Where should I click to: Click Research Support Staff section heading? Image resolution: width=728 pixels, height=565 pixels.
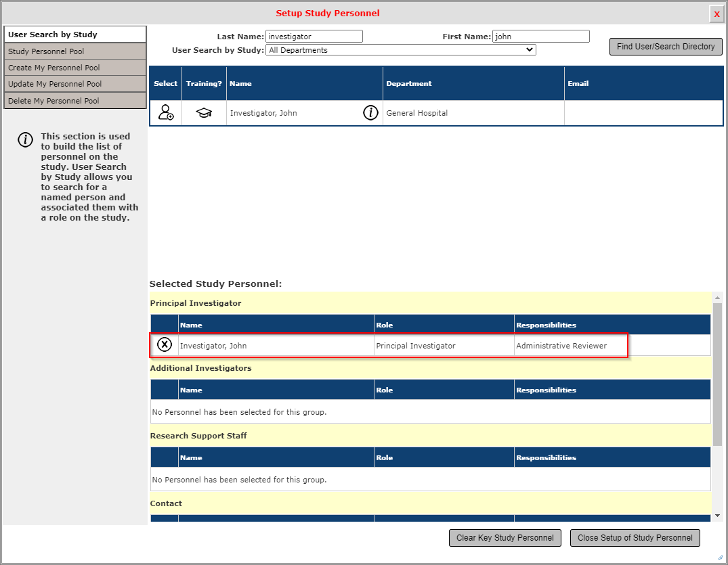198,436
